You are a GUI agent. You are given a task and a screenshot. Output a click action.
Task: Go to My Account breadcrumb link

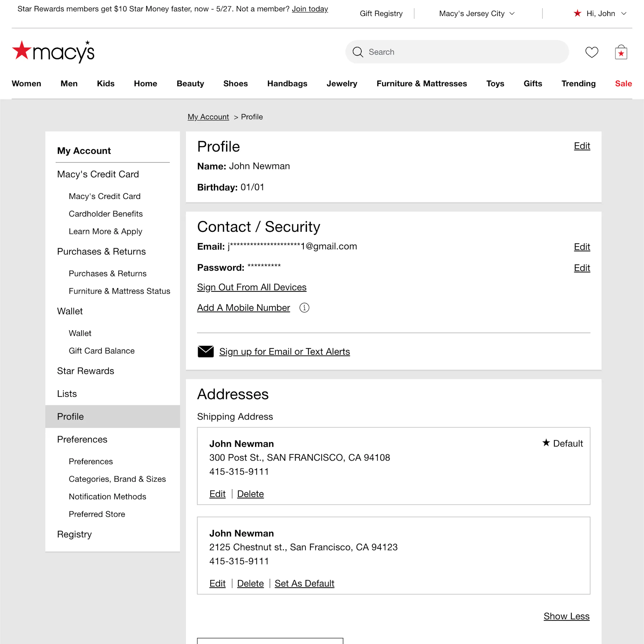(208, 117)
